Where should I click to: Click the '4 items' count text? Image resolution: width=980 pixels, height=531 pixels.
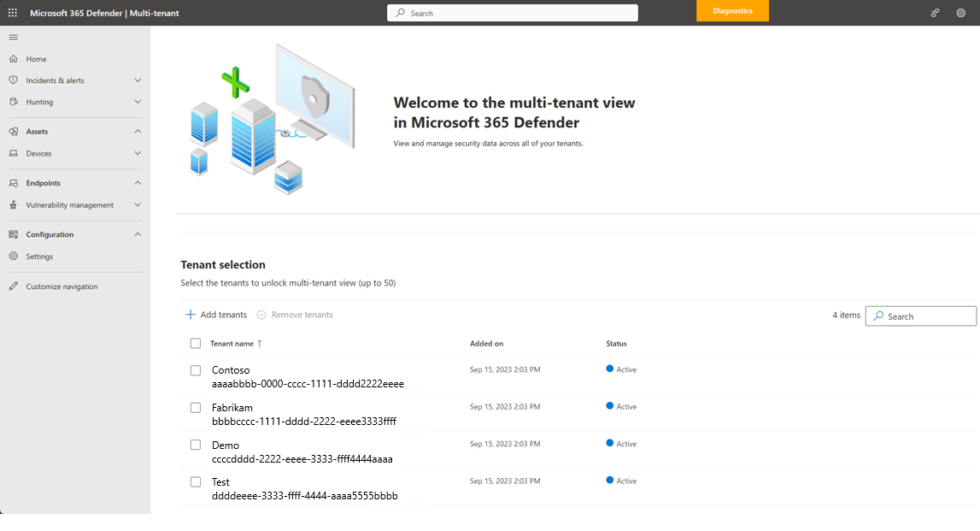tap(846, 316)
